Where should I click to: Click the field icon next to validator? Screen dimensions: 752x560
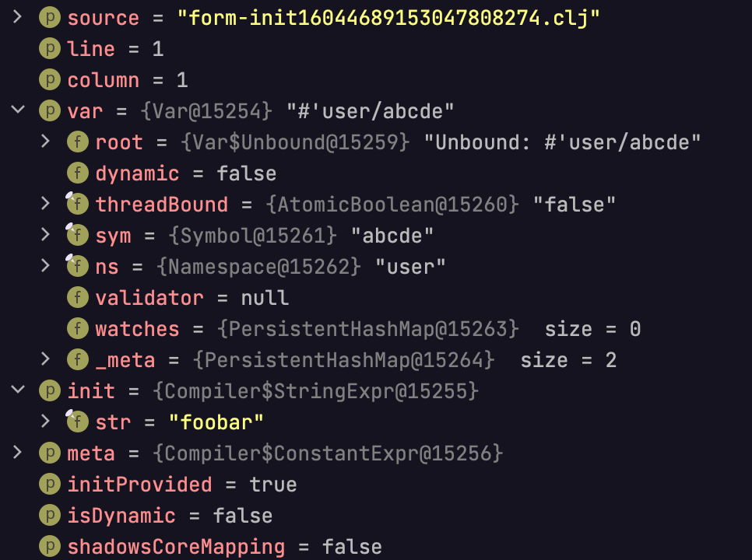tap(78, 297)
